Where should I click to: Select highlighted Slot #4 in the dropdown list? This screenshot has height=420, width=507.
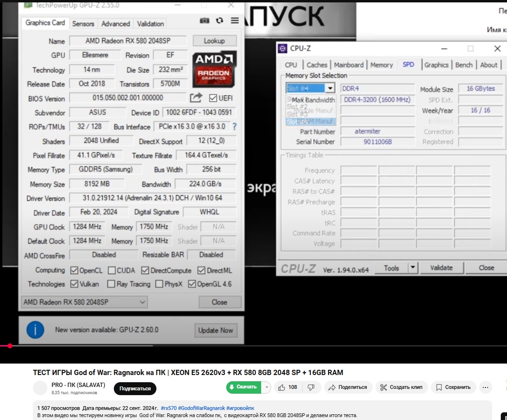tap(311, 122)
